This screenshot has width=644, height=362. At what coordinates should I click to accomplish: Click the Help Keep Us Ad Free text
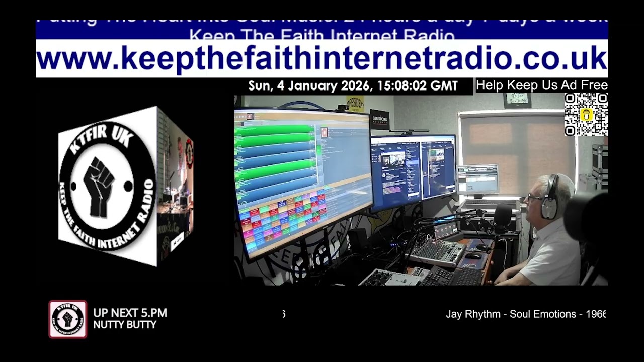tap(541, 85)
